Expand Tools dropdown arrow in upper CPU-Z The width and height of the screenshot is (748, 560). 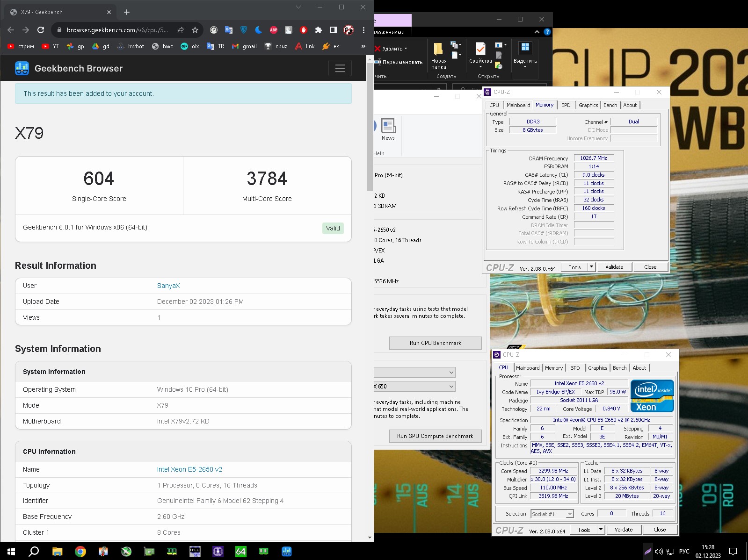[x=591, y=267]
